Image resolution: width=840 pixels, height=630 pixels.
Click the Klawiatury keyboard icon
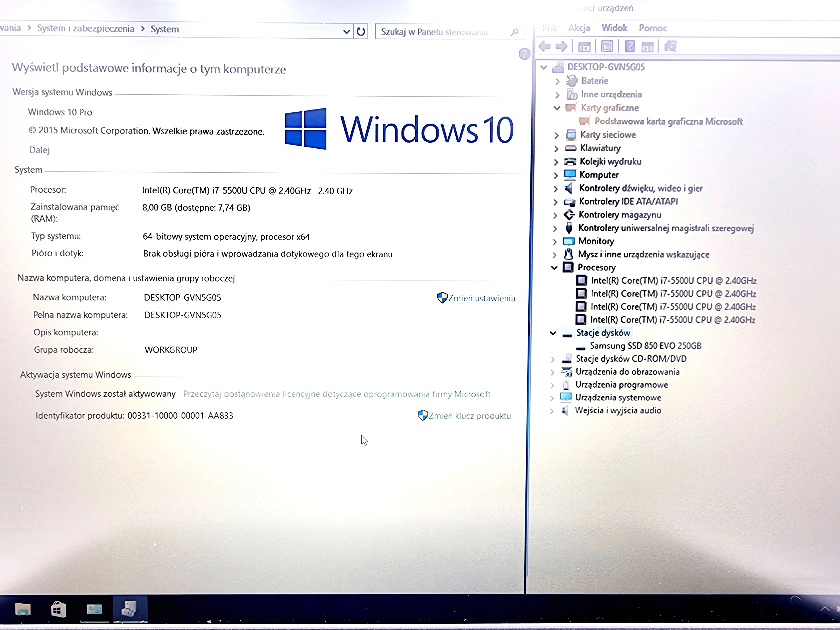570,148
